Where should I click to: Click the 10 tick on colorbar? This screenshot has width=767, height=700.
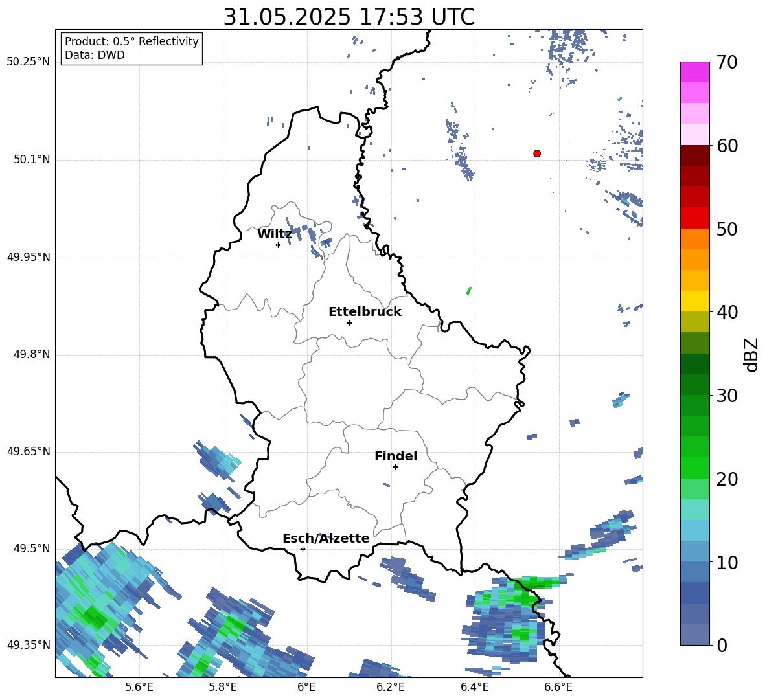pos(727,562)
